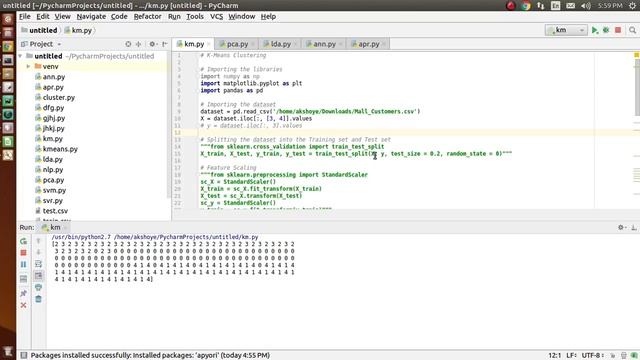
Task: Restore layout icon in the Run panel
Action: pos(24,279)
